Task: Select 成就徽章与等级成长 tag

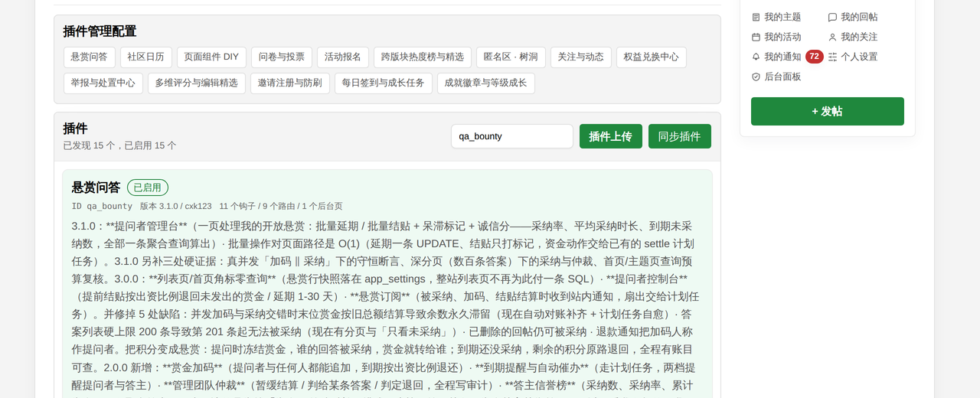Action: coord(486,83)
